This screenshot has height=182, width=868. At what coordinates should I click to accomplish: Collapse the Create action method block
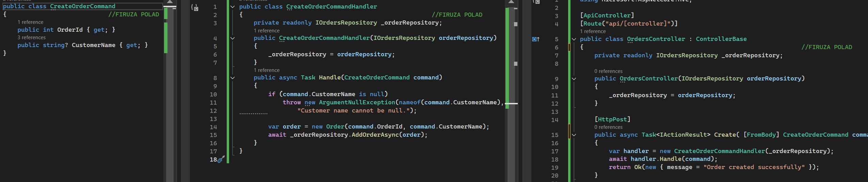click(x=574, y=135)
